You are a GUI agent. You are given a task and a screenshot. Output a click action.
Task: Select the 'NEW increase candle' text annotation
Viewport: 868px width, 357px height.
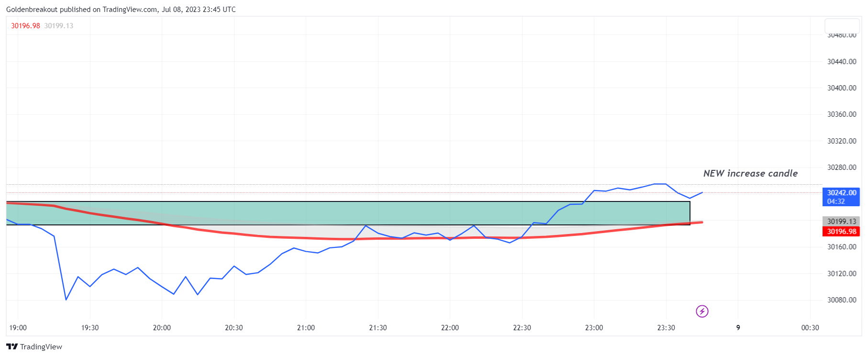[750, 173]
